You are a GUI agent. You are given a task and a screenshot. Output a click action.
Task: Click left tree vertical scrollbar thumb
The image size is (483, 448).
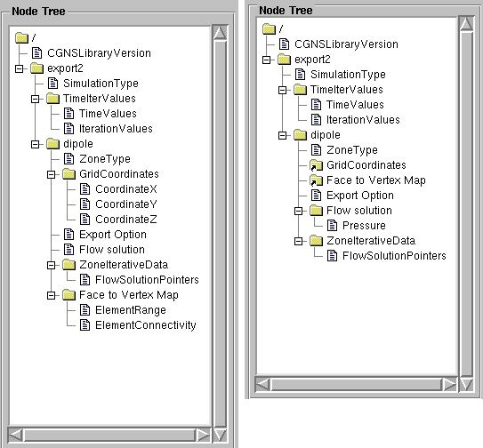pyautogui.click(x=221, y=235)
